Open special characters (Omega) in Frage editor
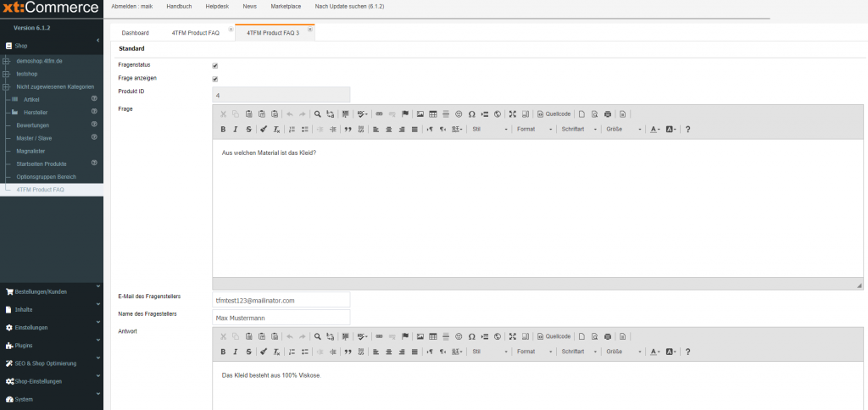Image resolution: width=868 pixels, height=410 pixels. coord(471,114)
